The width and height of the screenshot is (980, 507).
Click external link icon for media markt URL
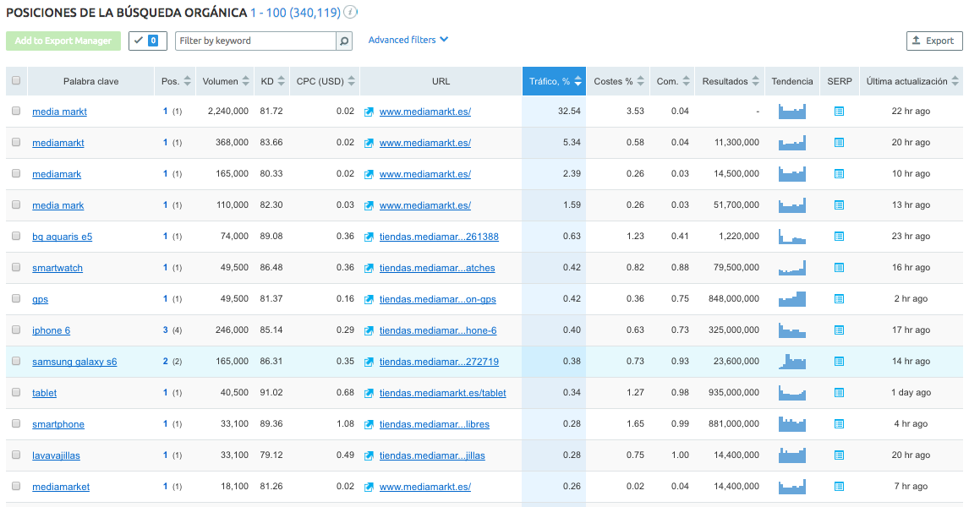(369, 112)
